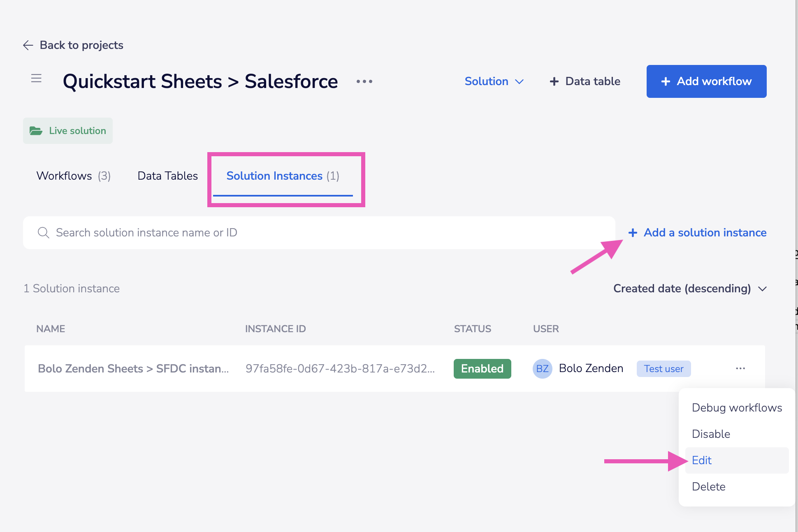798x532 pixels.
Task: Focus the solution instance search field
Action: click(x=319, y=233)
